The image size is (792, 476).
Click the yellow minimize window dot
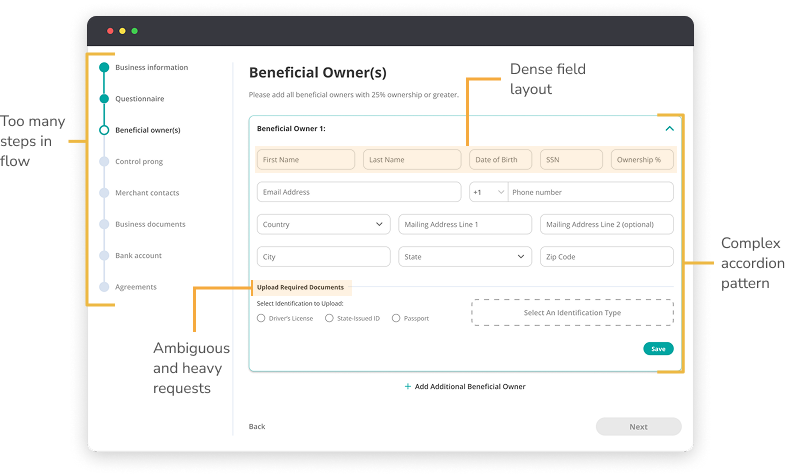pyautogui.click(x=122, y=31)
